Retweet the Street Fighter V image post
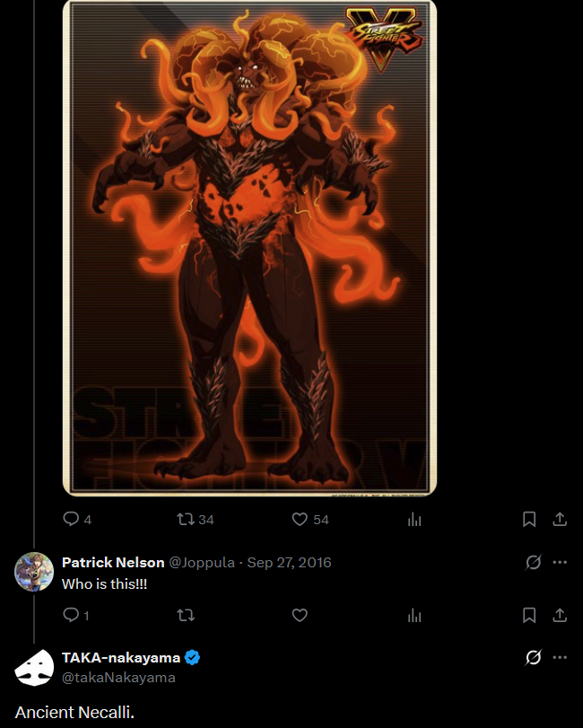The width and height of the screenshot is (583, 728). [196, 519]
